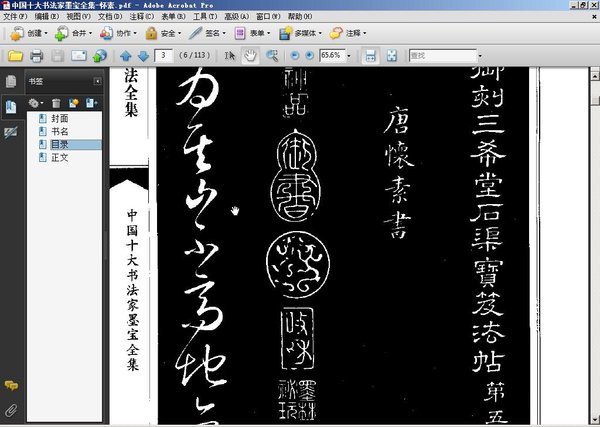Open the 窗口 menu

pos(268,17)
